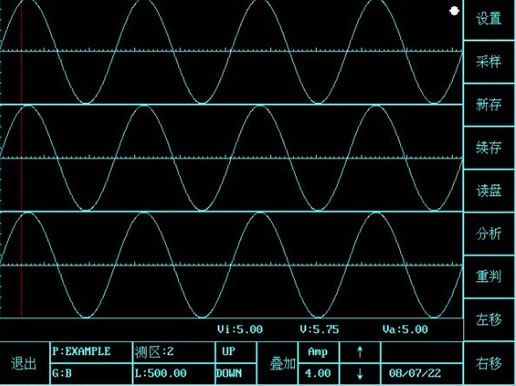Click the red cursor line on waveform
The height and width of the screenshot is (386, 516).
point(22,160)
